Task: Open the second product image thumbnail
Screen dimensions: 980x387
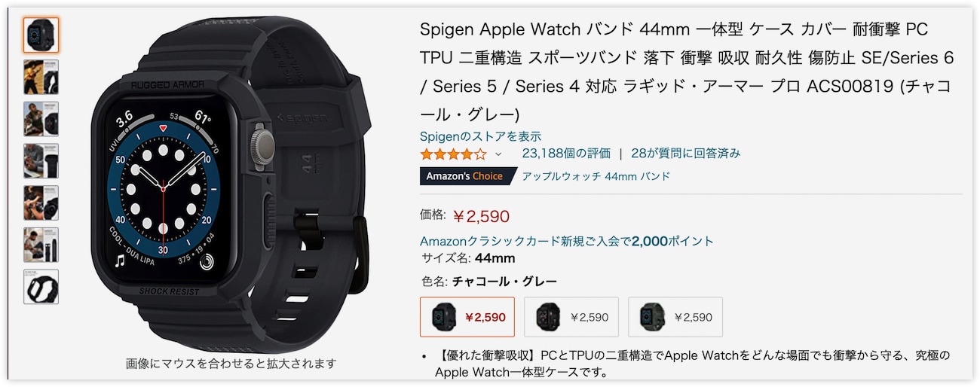Action: pyautogui.click(x=41, y=77)
